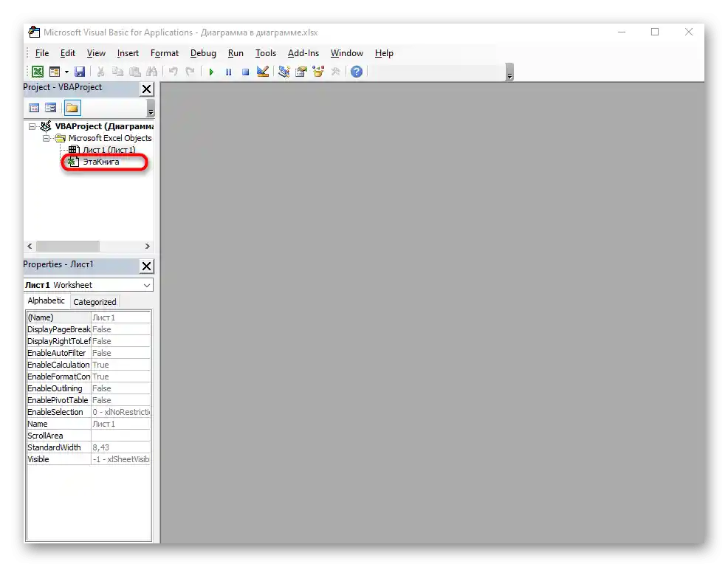The width and height of the screenshot is (728, 567).
Task: Open the Window menu
Action: click(347, 53)
